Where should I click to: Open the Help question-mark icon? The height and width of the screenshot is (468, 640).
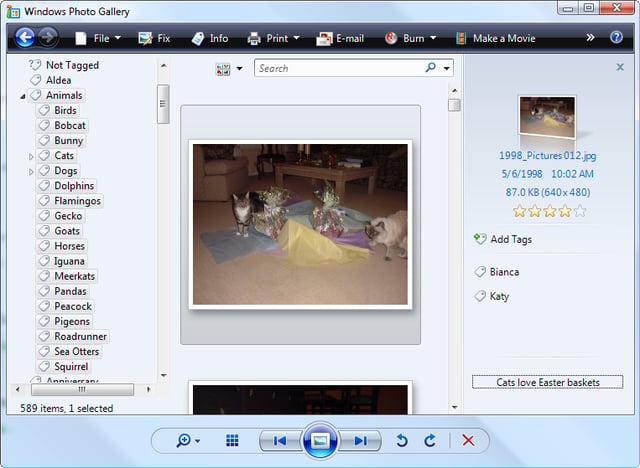point(616,38)
